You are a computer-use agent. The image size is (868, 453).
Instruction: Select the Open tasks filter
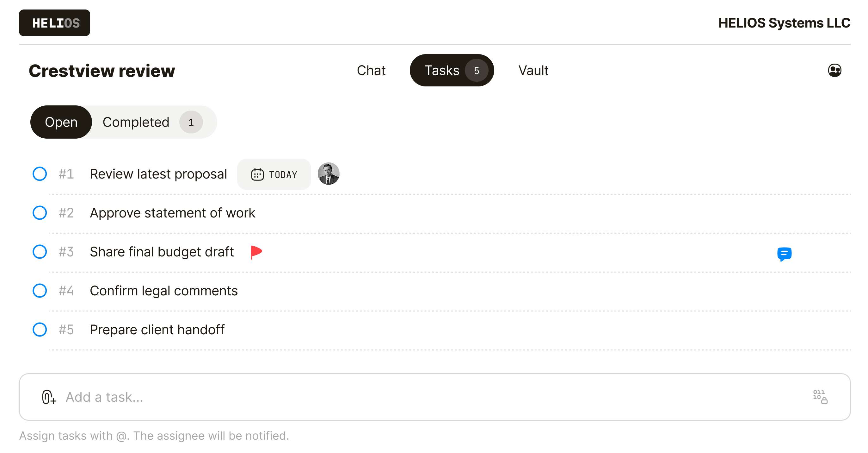tap(61, 122)
